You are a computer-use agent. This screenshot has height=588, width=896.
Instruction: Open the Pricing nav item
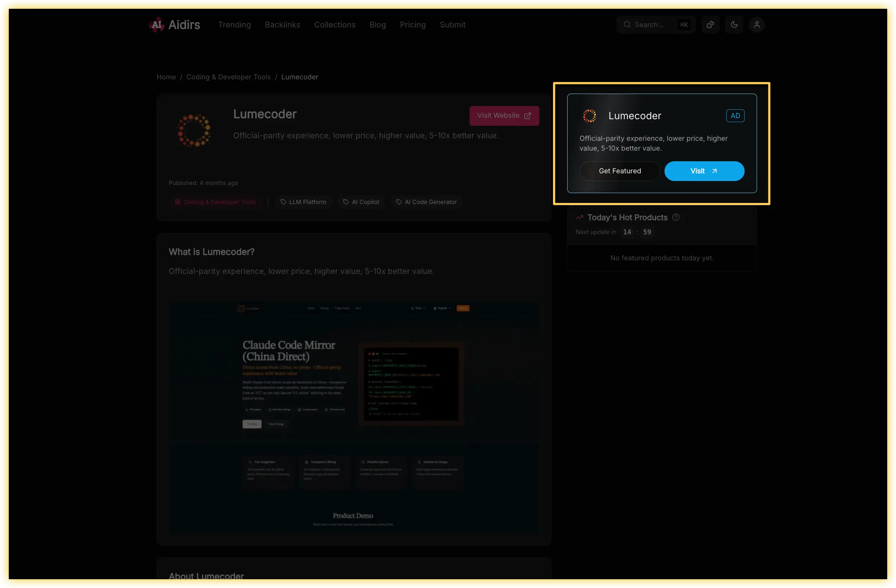pos(413,24)
